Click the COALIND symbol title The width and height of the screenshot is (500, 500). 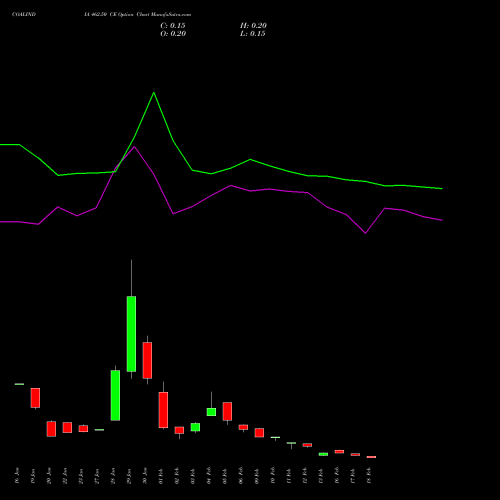click(x=24, y=15)
